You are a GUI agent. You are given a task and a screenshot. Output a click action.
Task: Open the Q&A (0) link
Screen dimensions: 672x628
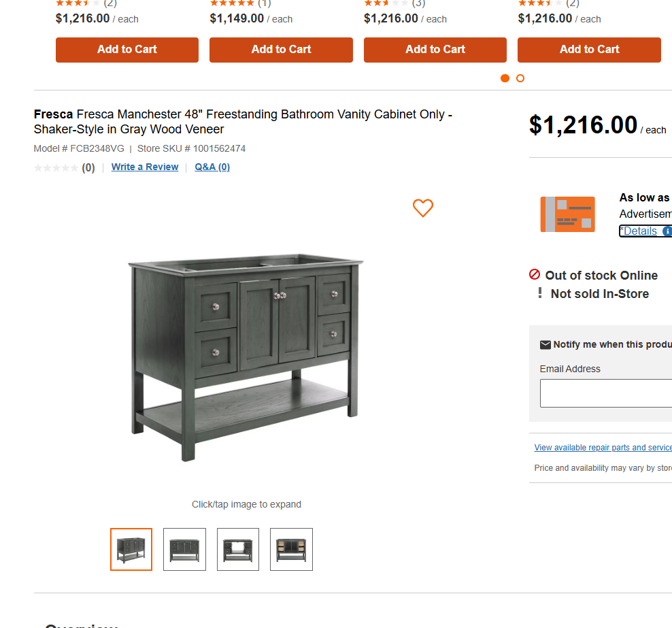coord(212,167)
